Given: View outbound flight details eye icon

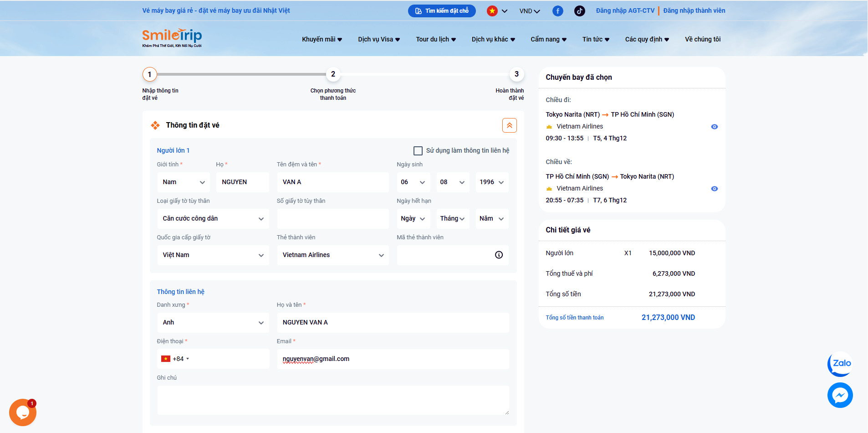Looking at the screenshot, I should [x=714, y=127].
